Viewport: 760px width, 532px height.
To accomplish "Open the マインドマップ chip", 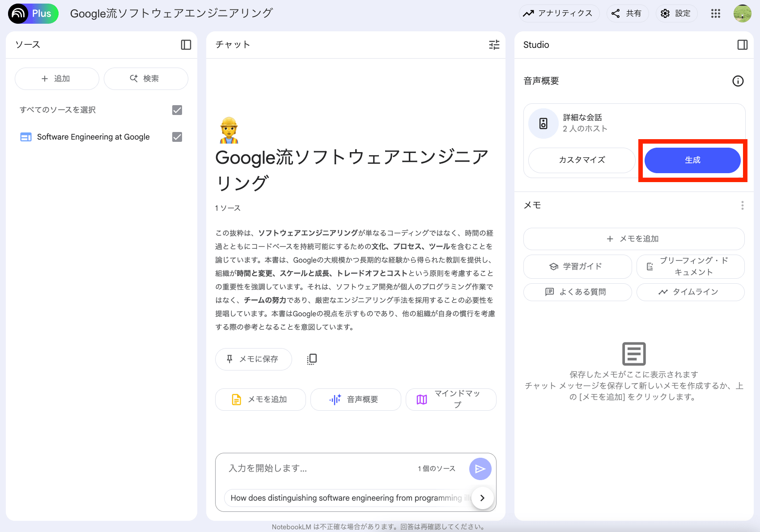I will [x=451, y=400].
